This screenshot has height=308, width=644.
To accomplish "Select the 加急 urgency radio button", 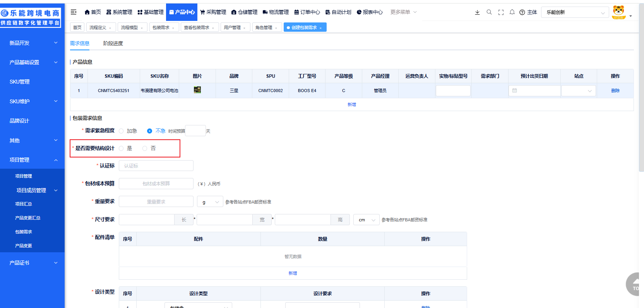I will [x=121, y=131].
